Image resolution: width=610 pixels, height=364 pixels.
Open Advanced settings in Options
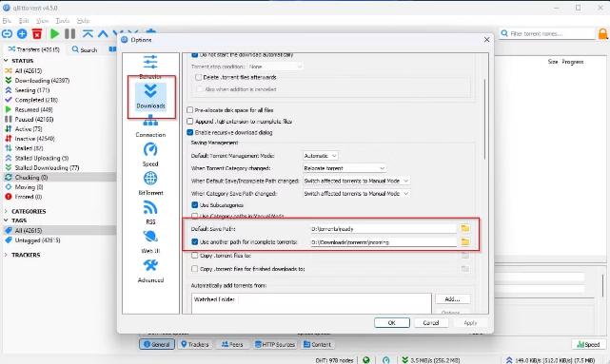pyautogui.click(x=150, y=271)
